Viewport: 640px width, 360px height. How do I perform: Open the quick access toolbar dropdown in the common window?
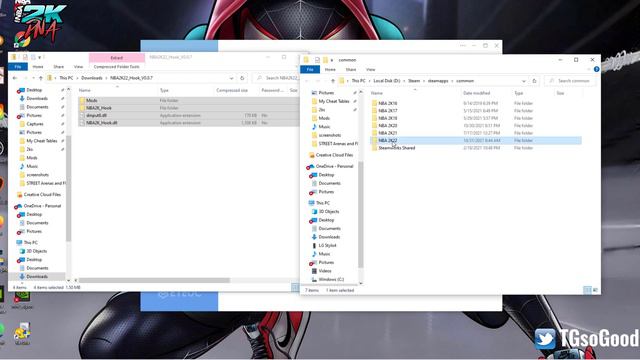coord(332,60)
